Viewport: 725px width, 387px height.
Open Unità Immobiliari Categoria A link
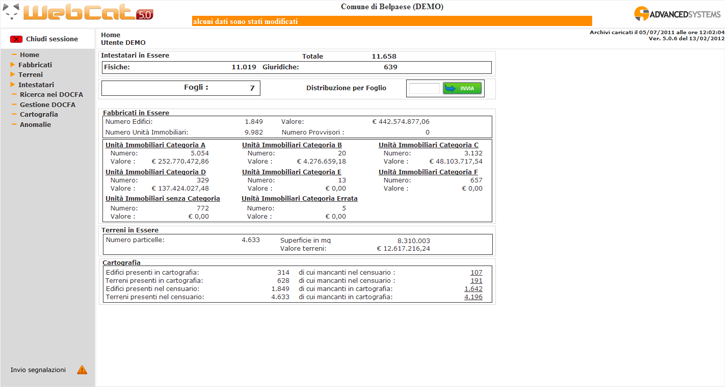click(x=155, y=145)
